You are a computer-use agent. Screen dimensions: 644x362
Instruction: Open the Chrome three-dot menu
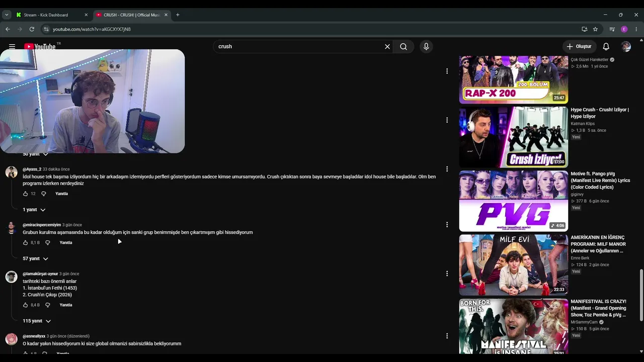click(x=636, y=29)
